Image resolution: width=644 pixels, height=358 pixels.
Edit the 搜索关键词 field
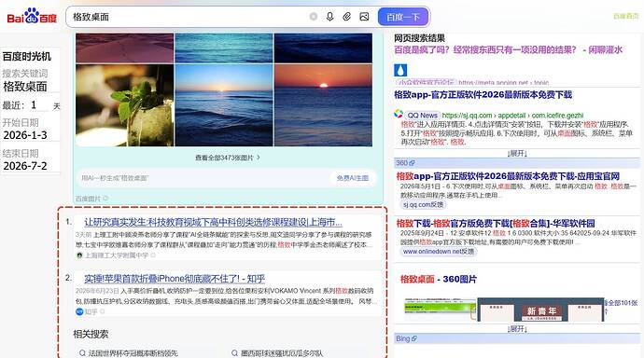31,87
